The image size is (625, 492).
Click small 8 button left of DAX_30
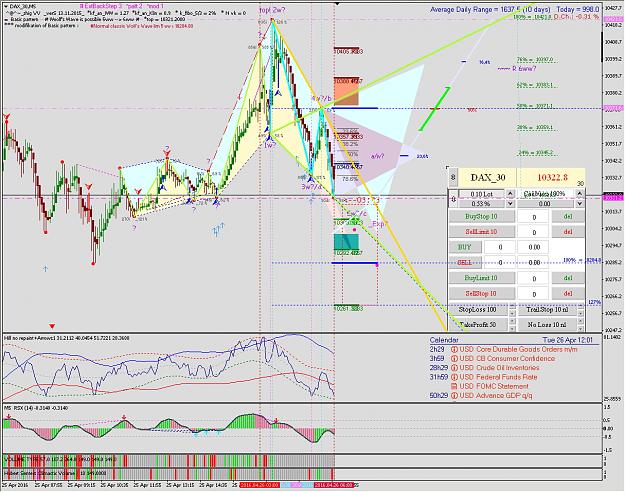tap(453, 177)
